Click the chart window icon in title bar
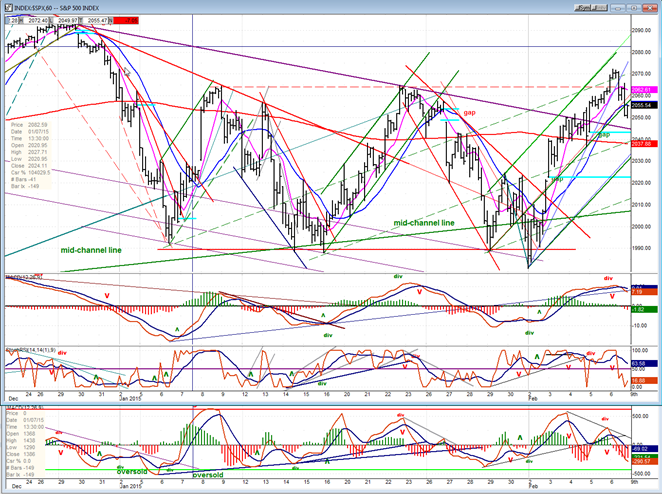This screenshot has width=662, height=494. point(7,6)
